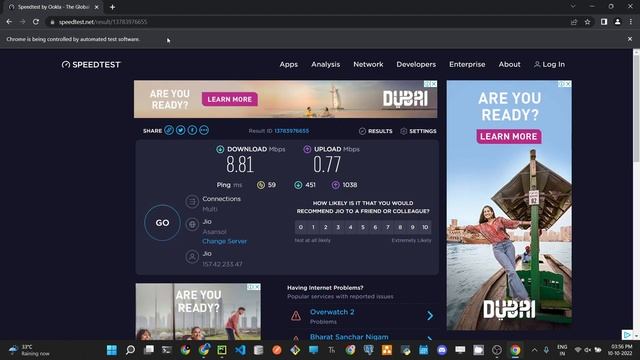
Task: Click Learn More on top Dubai banner
Action: [229, 99]
